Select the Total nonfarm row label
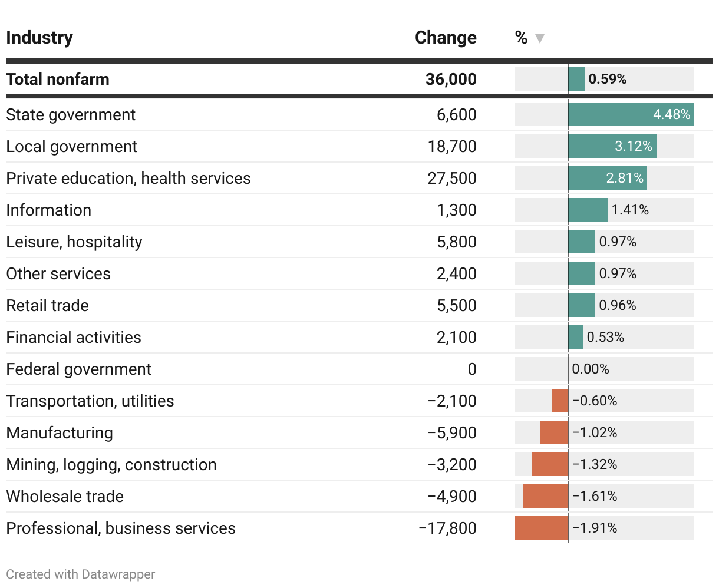The width and height of the screenshot is (719, 588). tap(58, 79)
